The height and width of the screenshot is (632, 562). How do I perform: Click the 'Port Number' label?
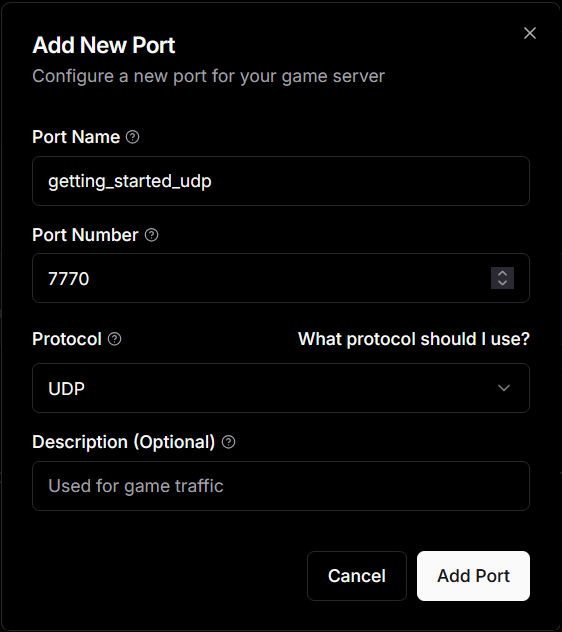point(85,235)
